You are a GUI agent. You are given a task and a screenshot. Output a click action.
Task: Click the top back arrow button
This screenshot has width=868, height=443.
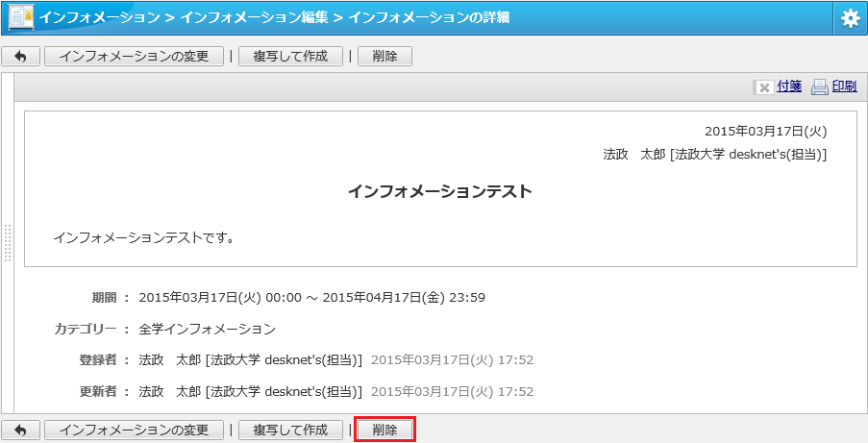pos(20,57)
